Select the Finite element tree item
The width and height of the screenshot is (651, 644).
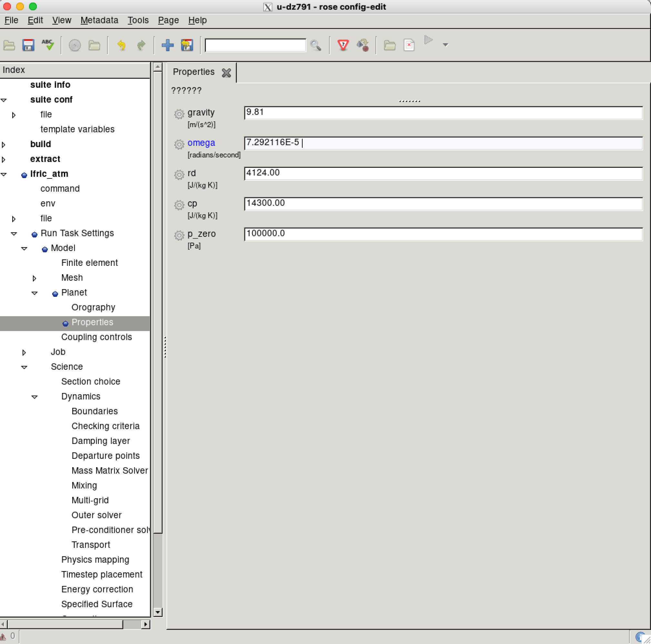coord(89,263)
